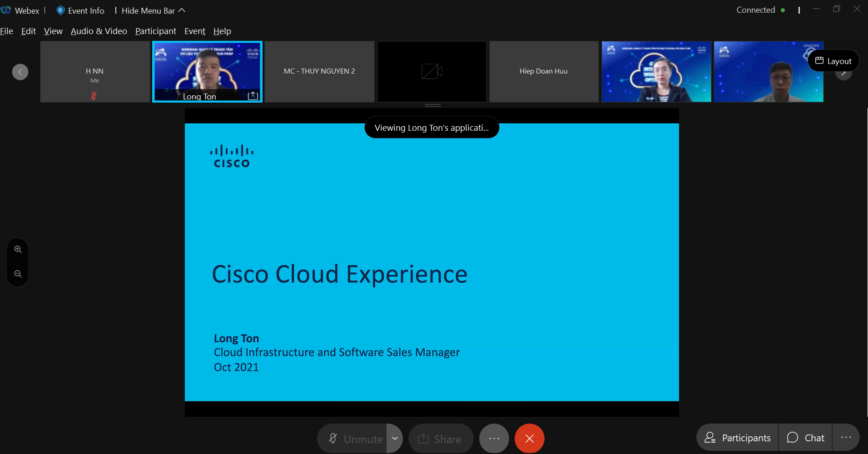
Task: Go to previous participants in filmstrip
Action: tap(20, 72)
